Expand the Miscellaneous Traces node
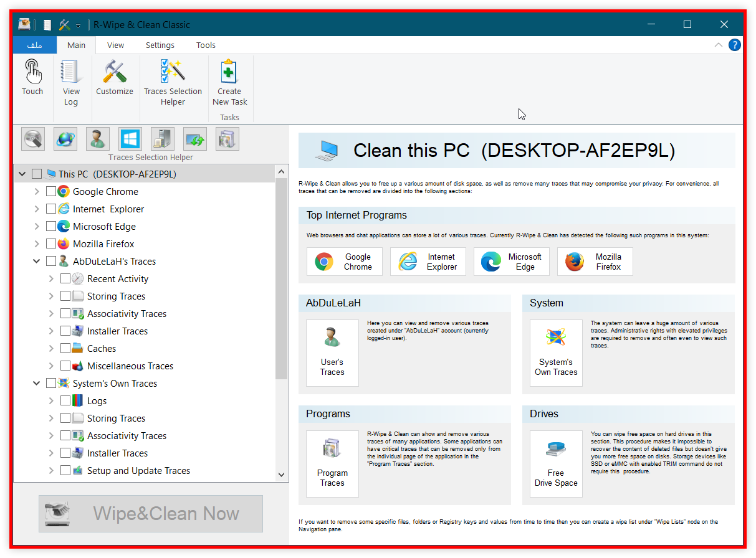This screenshot has height=558, width=756. pyautogui.click(x=51, y=366)
